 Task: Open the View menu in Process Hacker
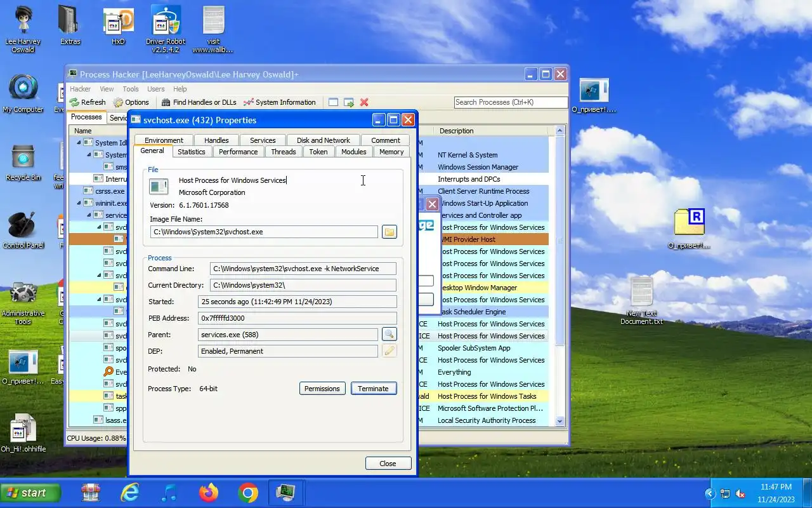pyautogui.click(x=107, y=89)
